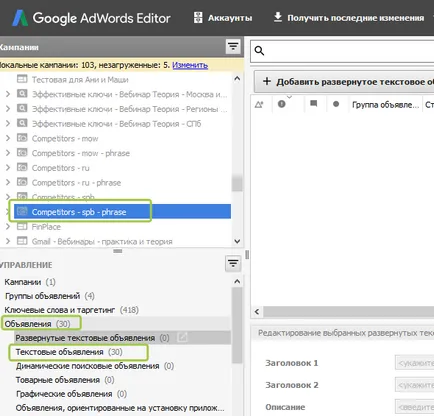Select Объявления (30) section
Image resolution: width=434 pixels, height=416 pixels.
(37, 324)
